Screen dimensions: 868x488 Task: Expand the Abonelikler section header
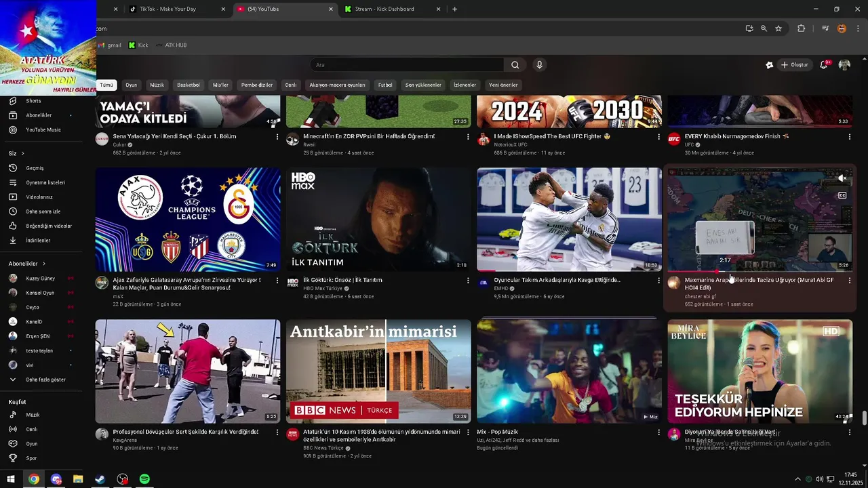tap(27, 264)
